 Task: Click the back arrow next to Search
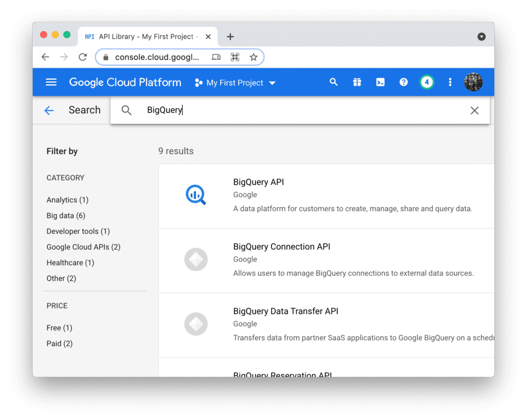click(49, 110)
